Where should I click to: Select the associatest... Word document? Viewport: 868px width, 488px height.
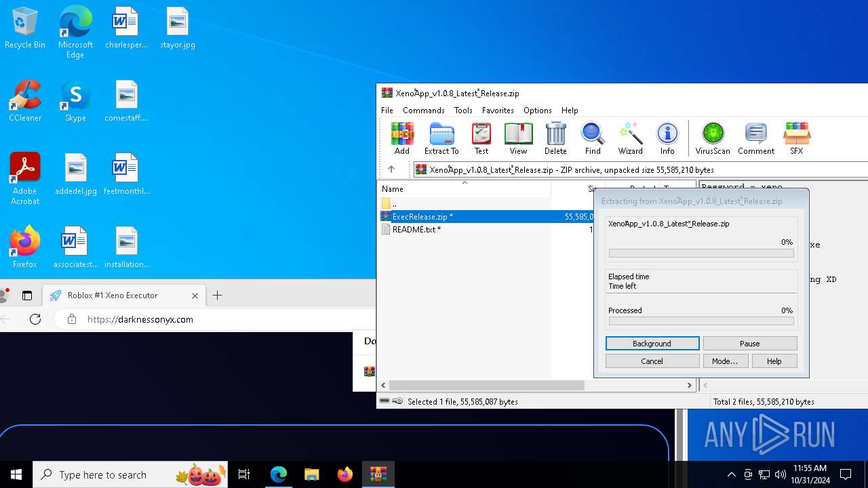pyautogui.click(x=76, y=248)
